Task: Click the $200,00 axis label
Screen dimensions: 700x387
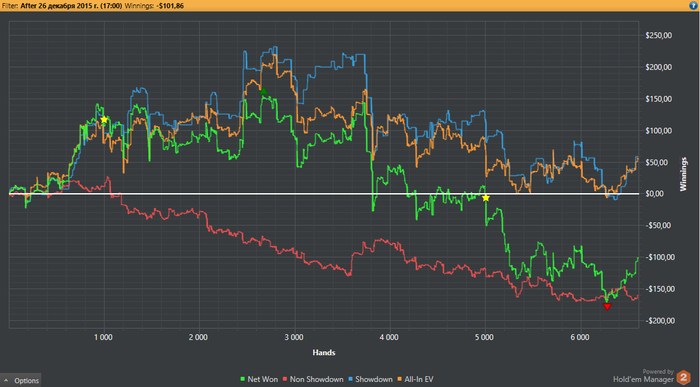Action: [x=658, y=67]
